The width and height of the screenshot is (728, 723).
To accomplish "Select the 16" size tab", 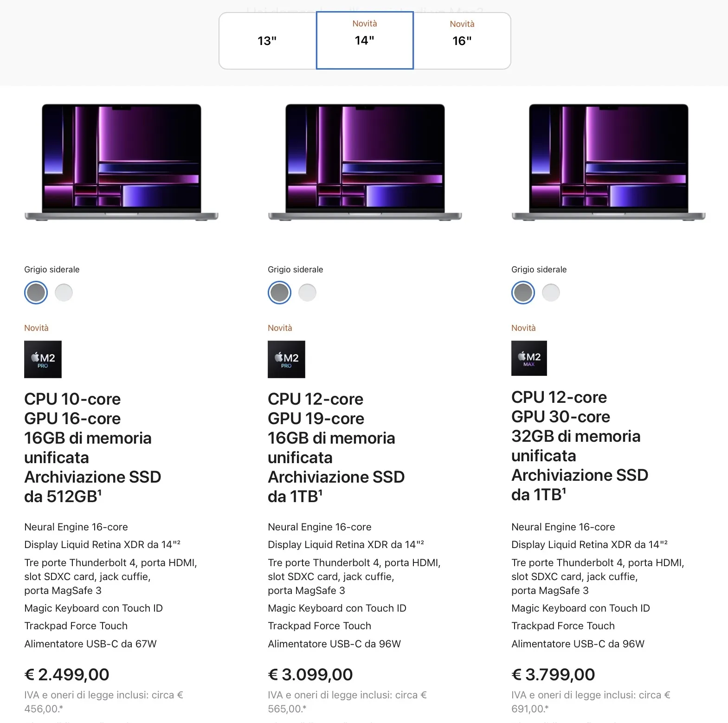I will point(462,41).
